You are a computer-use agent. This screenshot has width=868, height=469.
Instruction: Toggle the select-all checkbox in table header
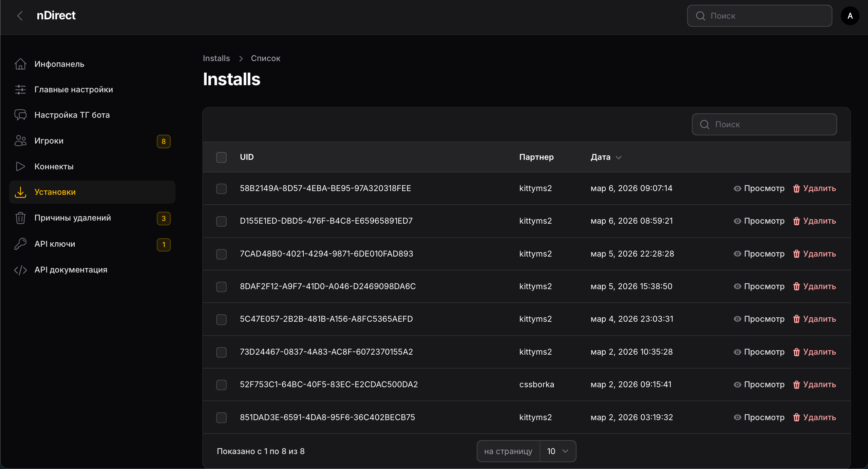click(221, 157)
